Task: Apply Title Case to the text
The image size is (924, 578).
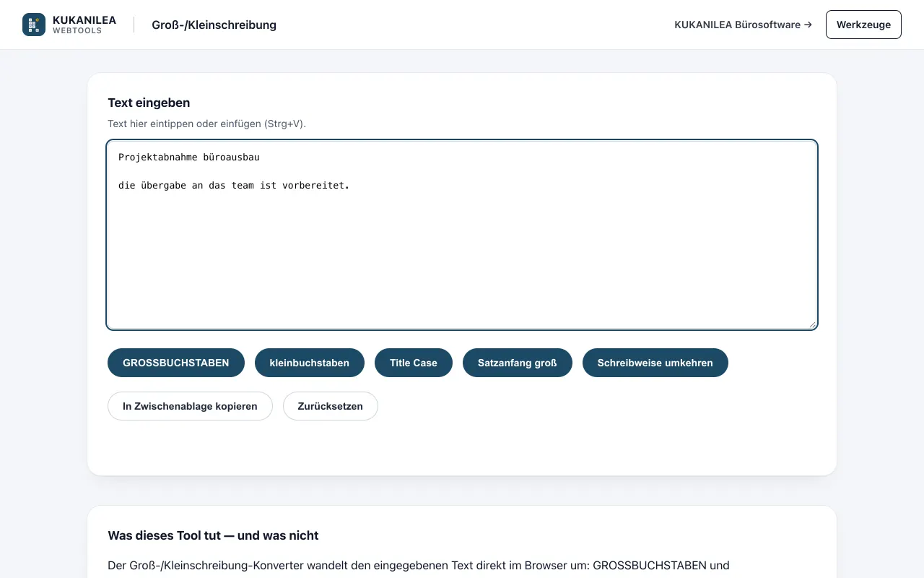Action: pyautogui.click(x=414, y=363)
